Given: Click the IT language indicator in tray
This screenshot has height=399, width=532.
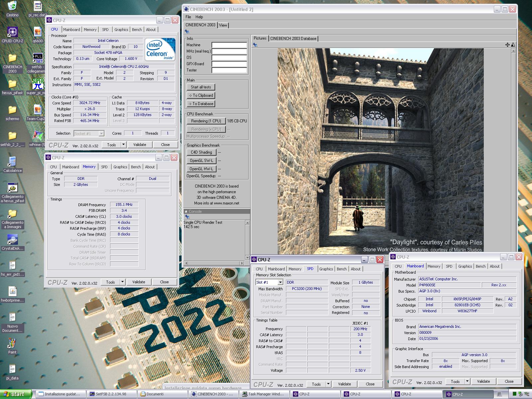Looking at the screenshot, I should (499, 394).
